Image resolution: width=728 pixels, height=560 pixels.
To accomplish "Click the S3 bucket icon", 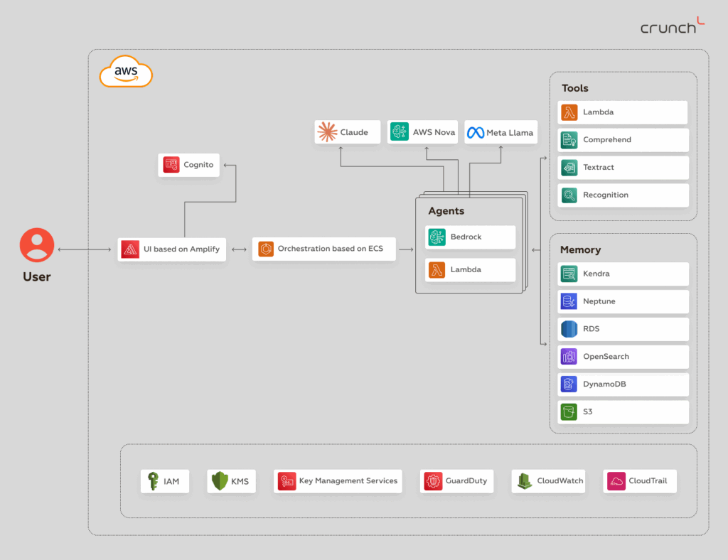I will (x=569, y=411).
